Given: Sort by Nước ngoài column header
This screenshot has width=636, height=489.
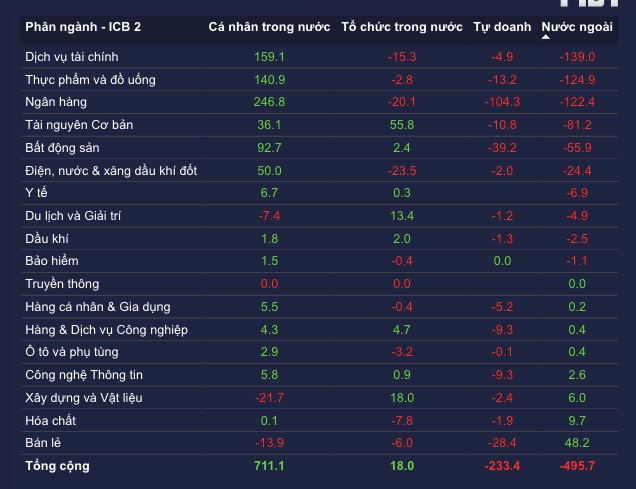Looking at the screenshot, I should click(x=577, y=25).
